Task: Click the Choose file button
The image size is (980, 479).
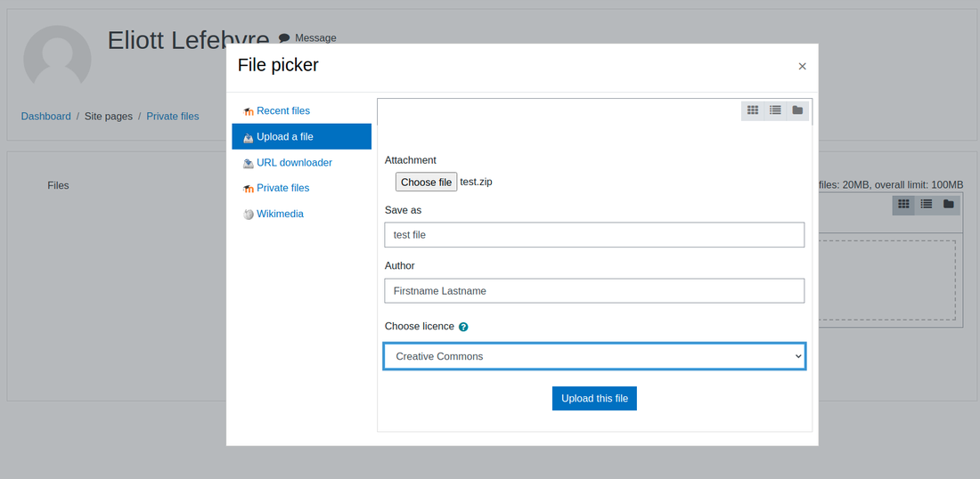Action: click(x=426, y=182)
